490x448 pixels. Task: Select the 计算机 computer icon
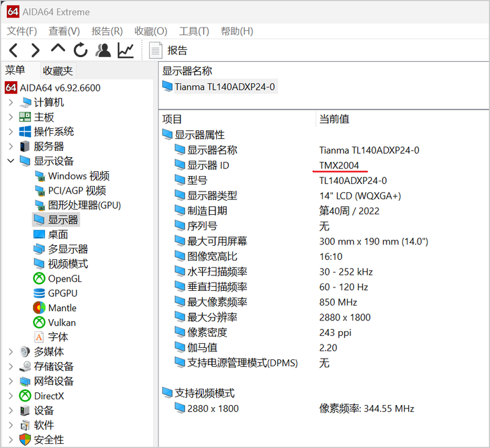point(25,102)
